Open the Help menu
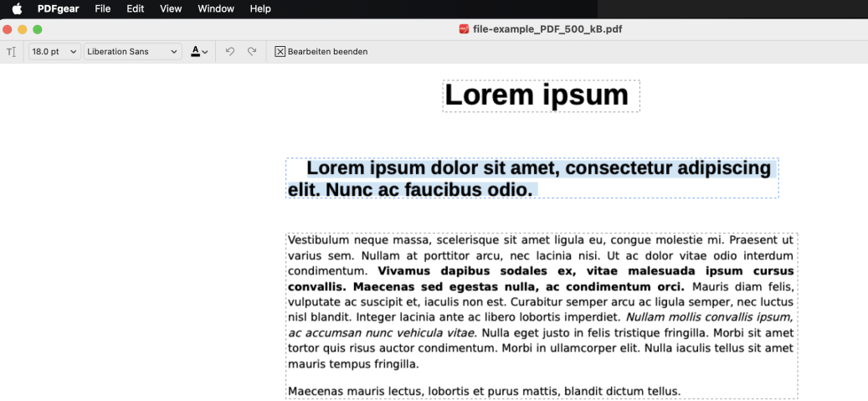Screen dimensions: 868x401 (260, 9)
